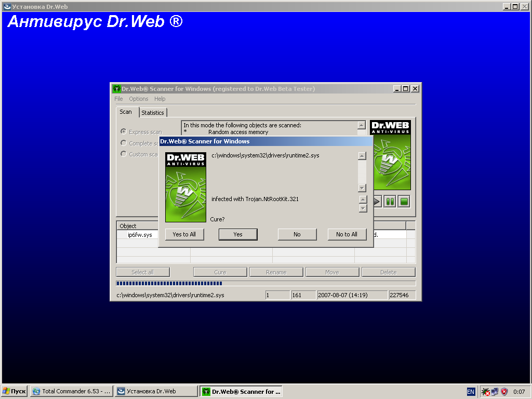Click the 161 status bar counter
The image size is (532, 399).
point(303,295)
